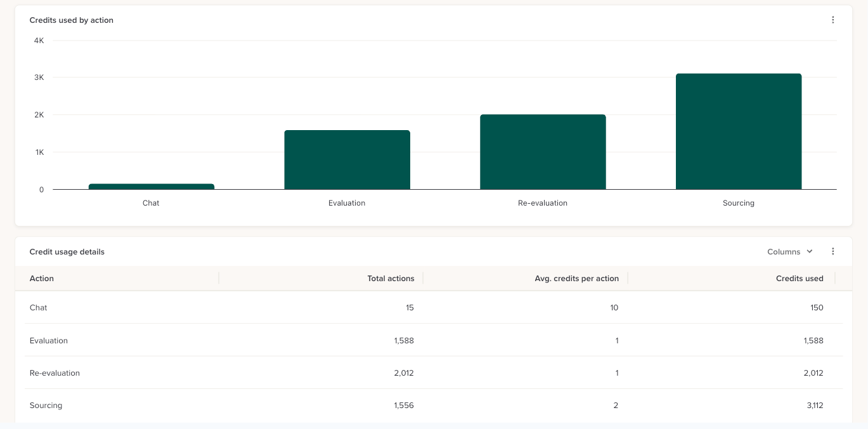Sort by Total actions column header
Image resolution: width=868 pixels, height=429 pixels.
[x=391, y=279]
